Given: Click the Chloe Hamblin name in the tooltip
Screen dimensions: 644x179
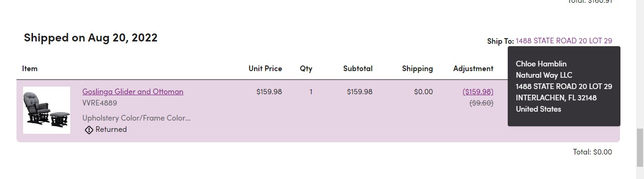Looking at the screenshot, I should point(541,64).
